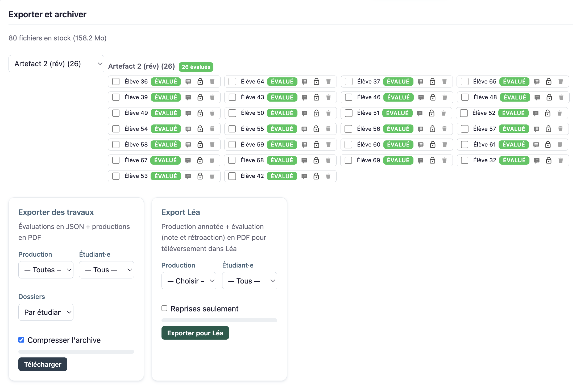Click the Élève 67 name label
This screenshot has width=580, height=392.
(x=136, y=160)
